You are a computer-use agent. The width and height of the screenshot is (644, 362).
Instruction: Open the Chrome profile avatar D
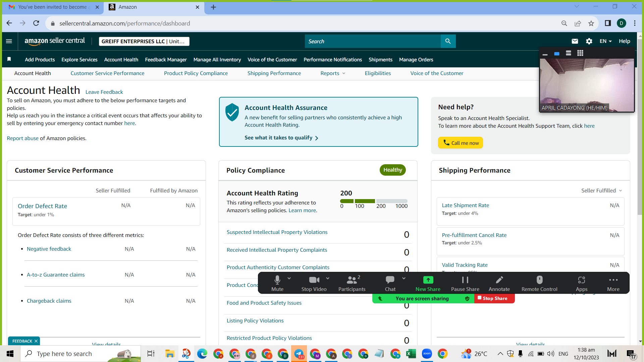coord(622,23)
